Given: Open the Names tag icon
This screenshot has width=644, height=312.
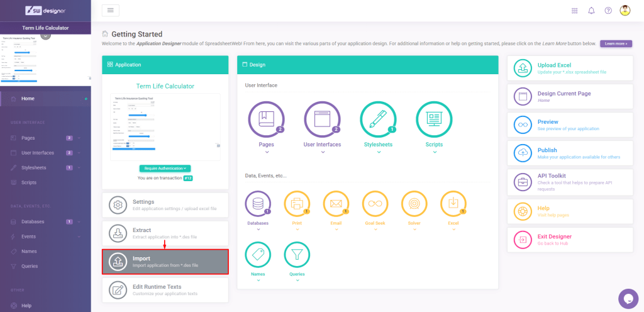Looking at the screenshot, I should coord(258,255).
